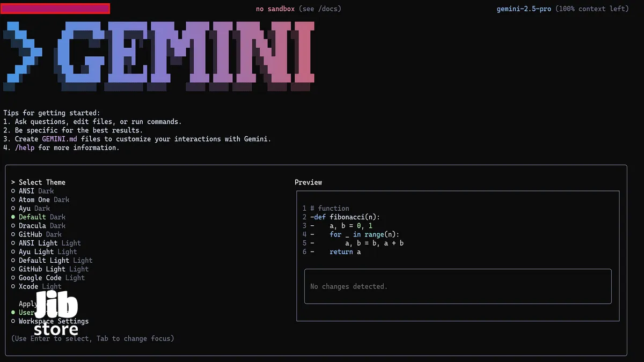The width and height of the screenshot is (644, 362).
Task: Switch to the Dracula Dark theme
Action: (41, 226)
